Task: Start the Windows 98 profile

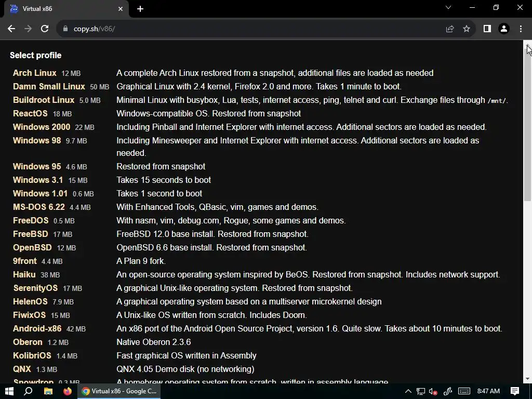Action: (37, 140)
